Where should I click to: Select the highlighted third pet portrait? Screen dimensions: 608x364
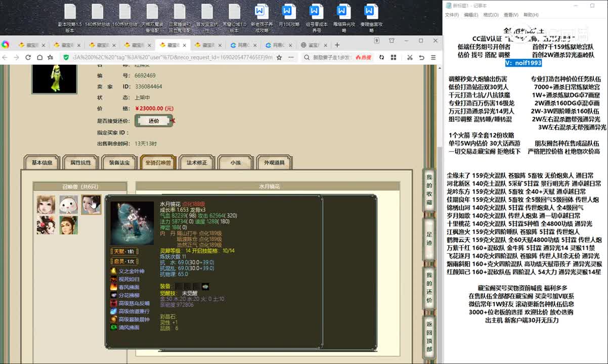92,205
